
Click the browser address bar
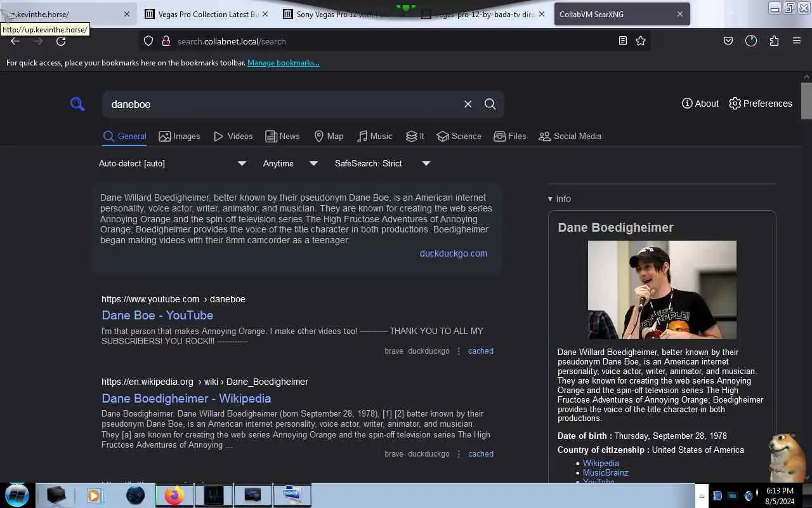(393, 41)
